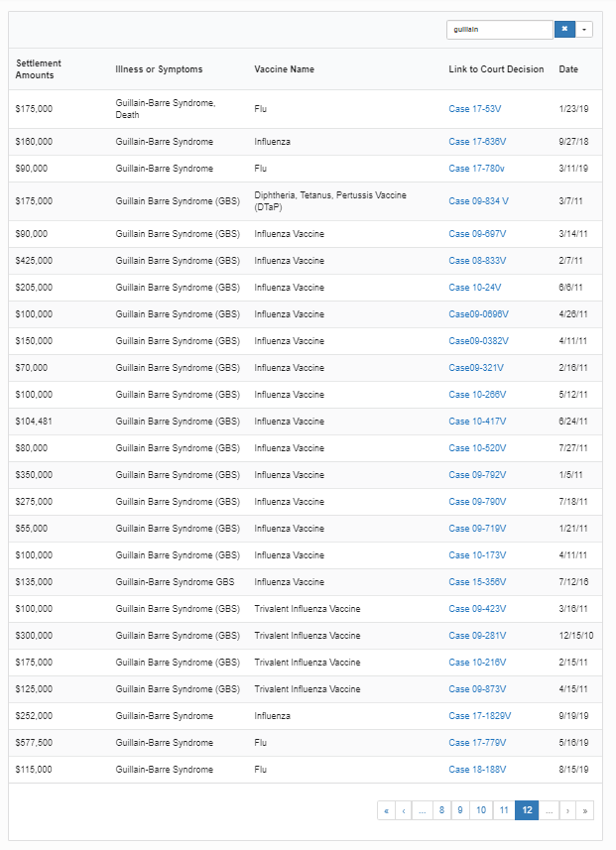Go to next page using single-right arrow
Image resolution: width=616 pixels, height=850 pixels.
[566, 810]
